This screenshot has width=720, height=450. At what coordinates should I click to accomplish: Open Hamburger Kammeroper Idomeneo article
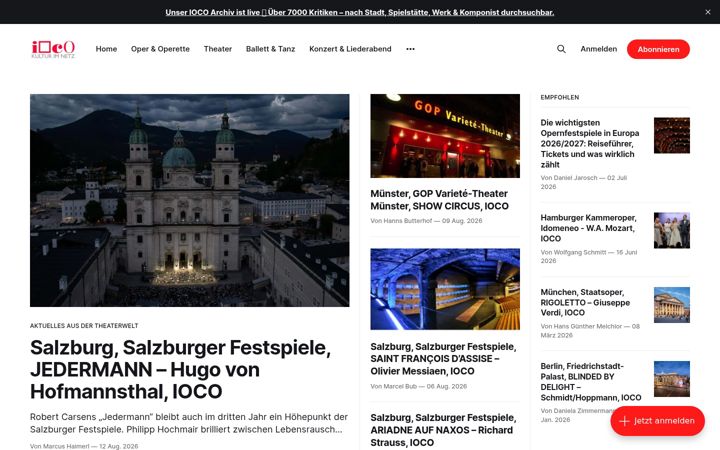coord(588,228)
